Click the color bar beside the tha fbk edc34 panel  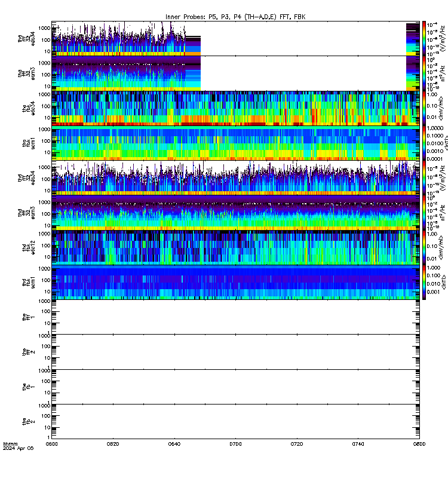pyautogui.click(x=424, y=108)
